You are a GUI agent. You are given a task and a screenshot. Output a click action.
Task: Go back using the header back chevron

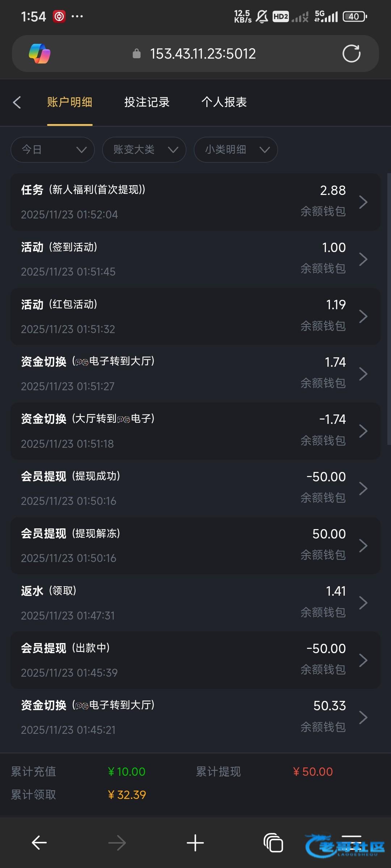click(17, 102)
